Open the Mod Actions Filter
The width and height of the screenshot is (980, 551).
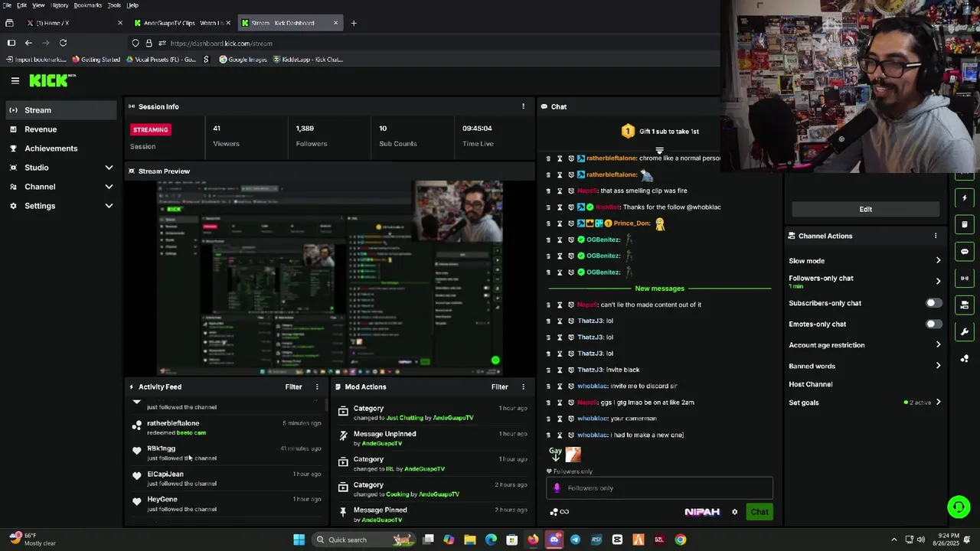pos(499,387)
